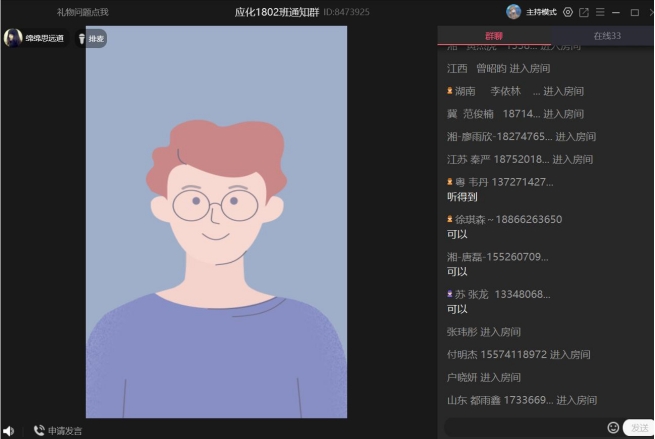Image resolution: width=655 pixels, height=439 pixels.
Task: Click the 听得到 chat message
Action: coord(462,197)
